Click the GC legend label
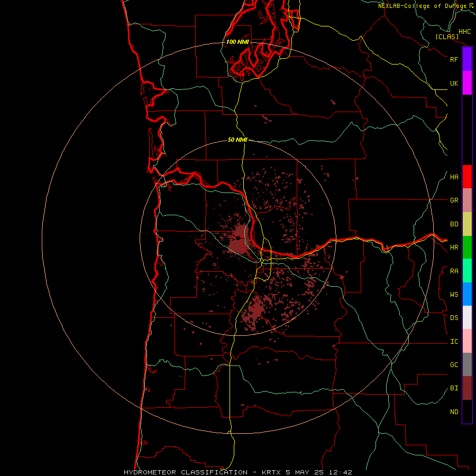The image size is (476, 476). pos(454,364)
